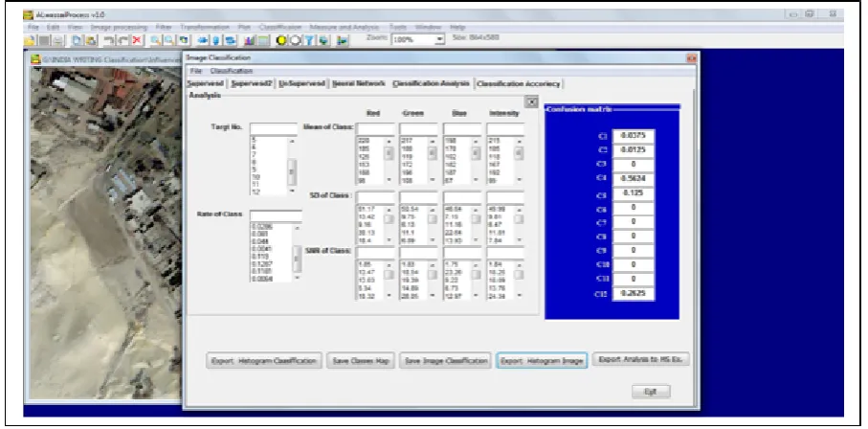Click the blue funnel filter icon
The width and height of the screenshot is (868, 429).
coord(309,40)
